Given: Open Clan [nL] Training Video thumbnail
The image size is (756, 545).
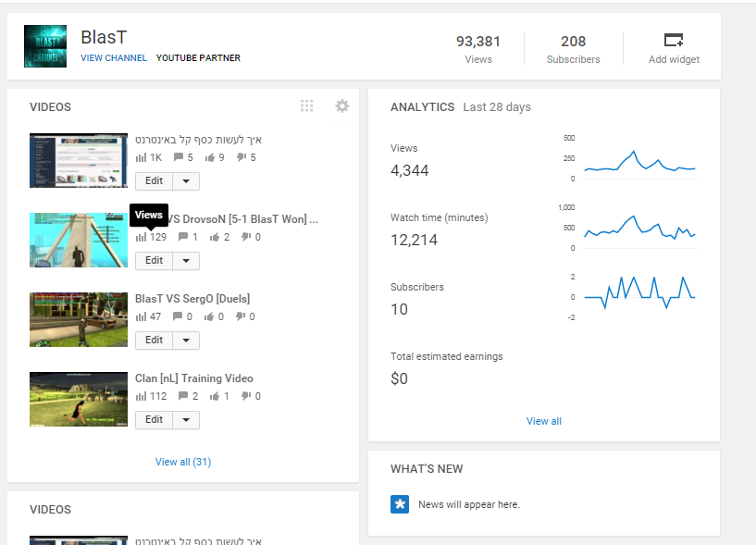Looking at the screenshot, I should (79, 399).
